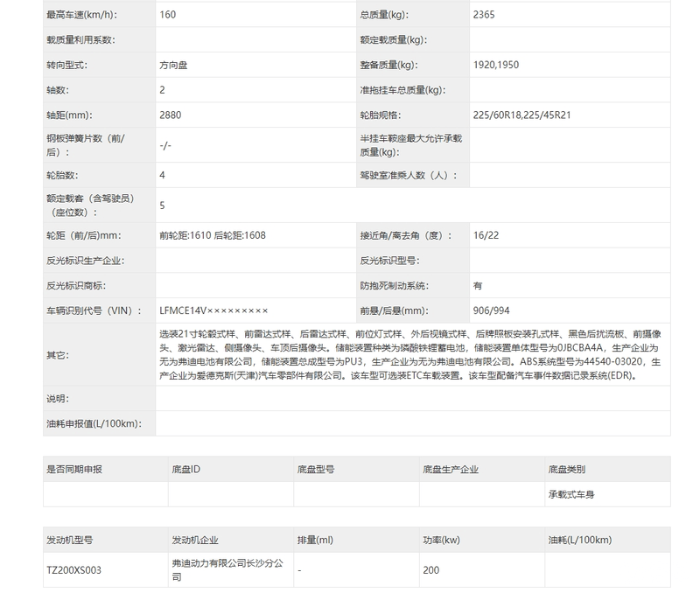The width and height of the screenshot is (700, 593).
Task: Select the 油耗(L/100km) column header
Action: click(580, 540)
